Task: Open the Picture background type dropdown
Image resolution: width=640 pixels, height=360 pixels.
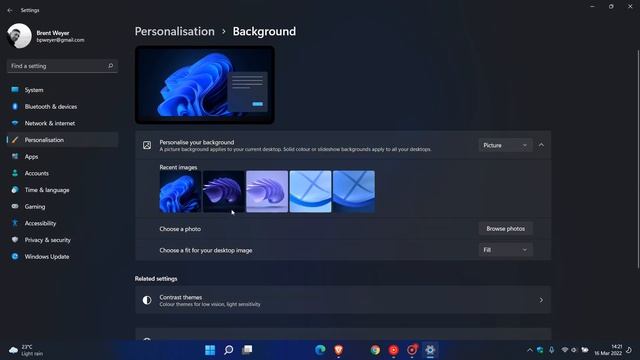Action: click(505, 145)
